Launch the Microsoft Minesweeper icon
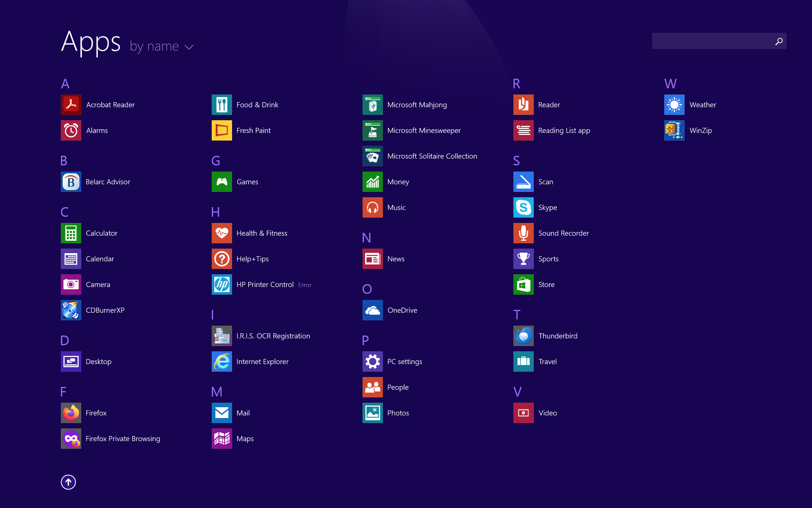Image resolution: width=812 pixels, height=508 pixels. pyautogui.click(x=372, y=130)
